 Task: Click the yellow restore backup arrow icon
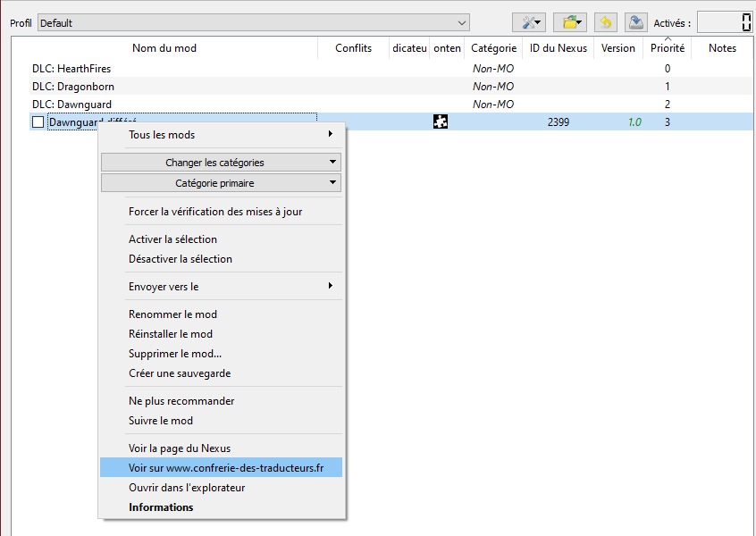(x=606, y=22)
